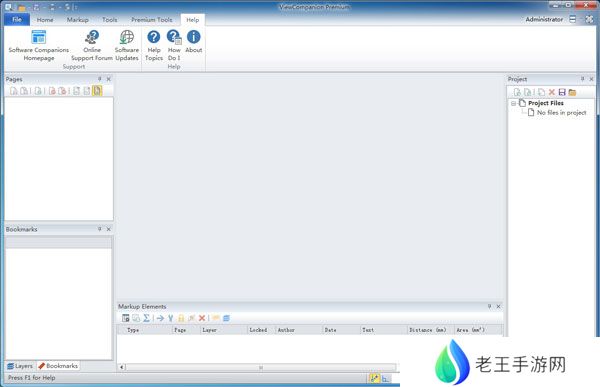Pin toggle the Project panel
Screen dimensions: 600x387
[x=582, y=79]
